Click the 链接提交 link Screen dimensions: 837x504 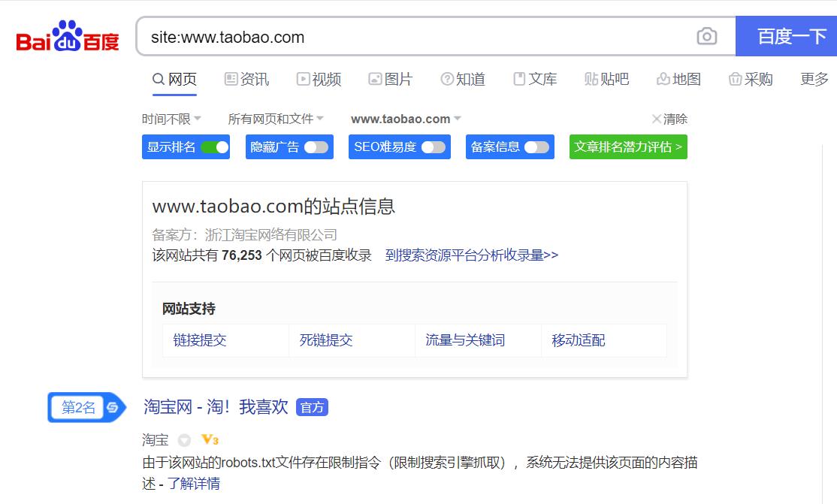click(x=200, y=340)
